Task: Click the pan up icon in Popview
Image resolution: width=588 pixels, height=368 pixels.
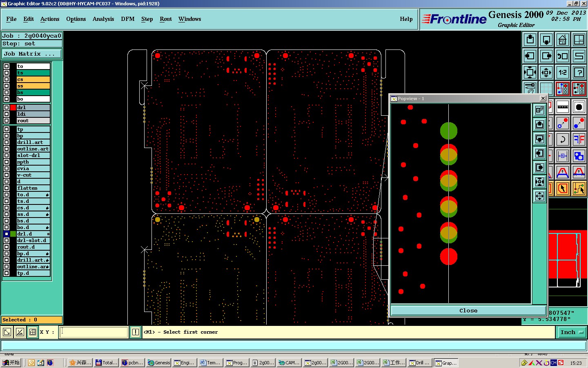Action: [539, 125]
